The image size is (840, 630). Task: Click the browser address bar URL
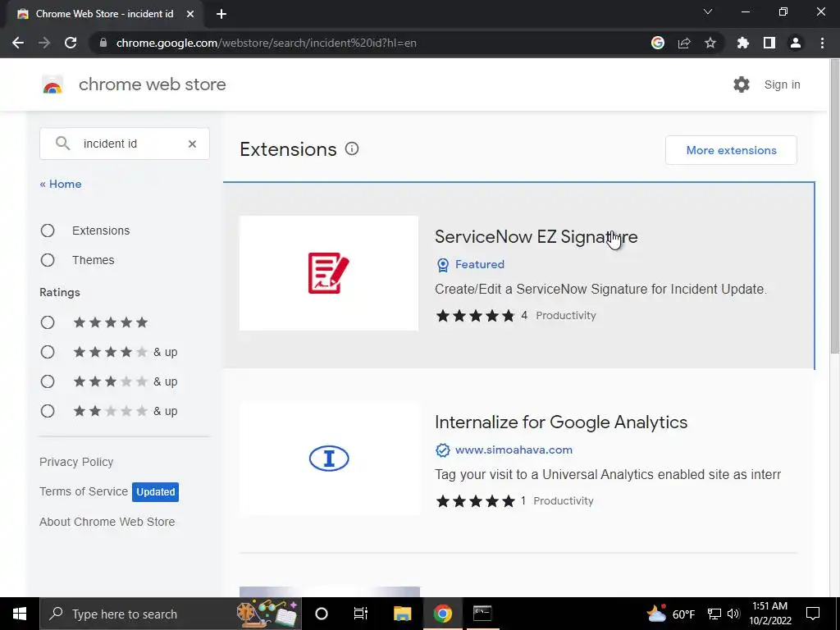click(x=267, y=43)
